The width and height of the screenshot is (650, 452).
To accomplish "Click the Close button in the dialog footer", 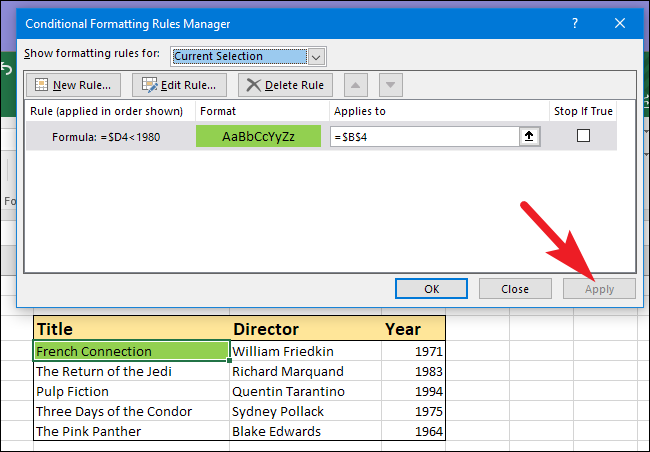I will point(515,289).
